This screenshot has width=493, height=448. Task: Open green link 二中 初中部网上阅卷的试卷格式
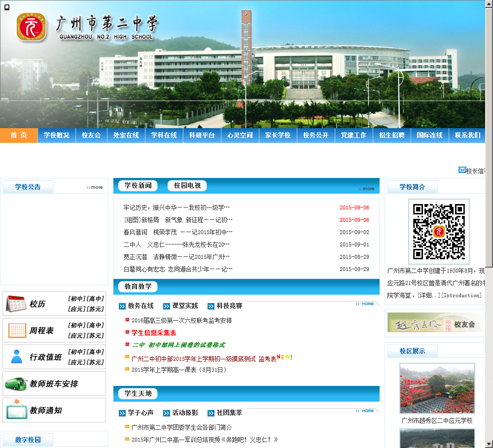click(x=178, y=345)
